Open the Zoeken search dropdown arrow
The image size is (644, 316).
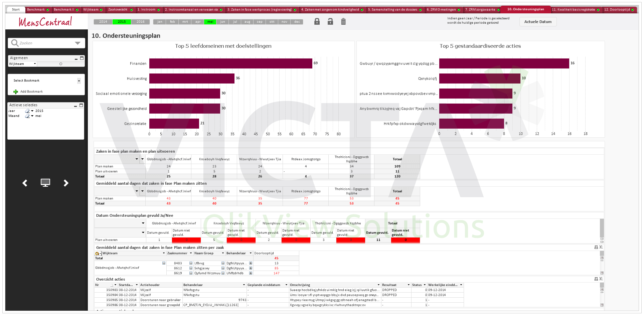click(x=77, y=43)
